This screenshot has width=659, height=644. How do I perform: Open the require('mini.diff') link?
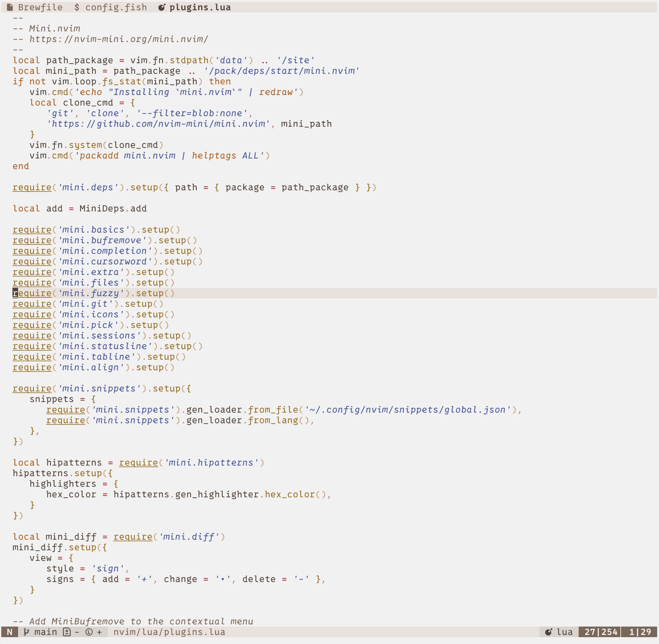click(132, 537)
